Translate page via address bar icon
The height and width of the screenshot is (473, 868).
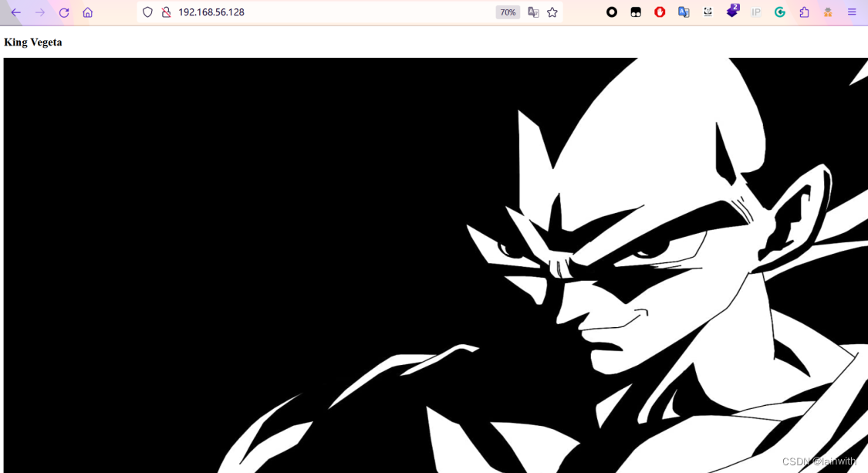533,12
